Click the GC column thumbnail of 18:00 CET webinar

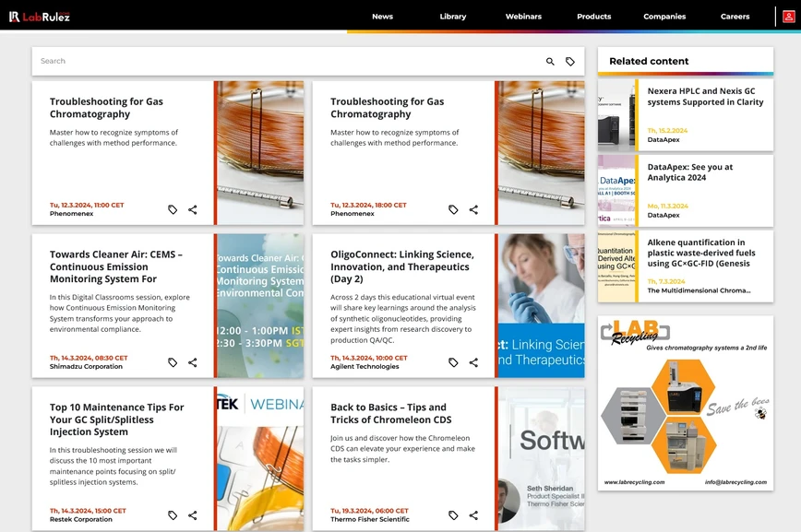(541, 153)
